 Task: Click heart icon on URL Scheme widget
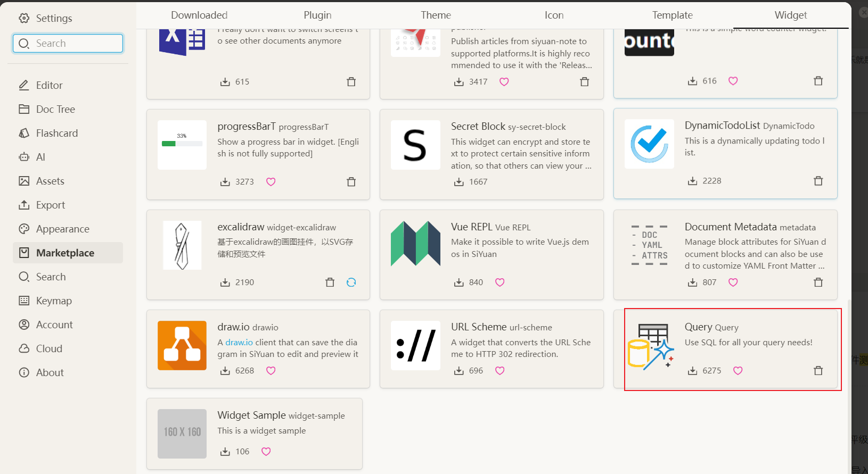(x=499, y=371)
